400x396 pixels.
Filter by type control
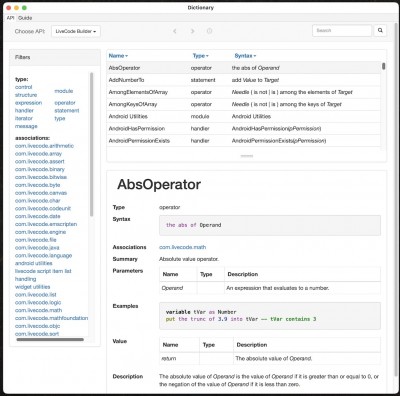click(24, 87)
